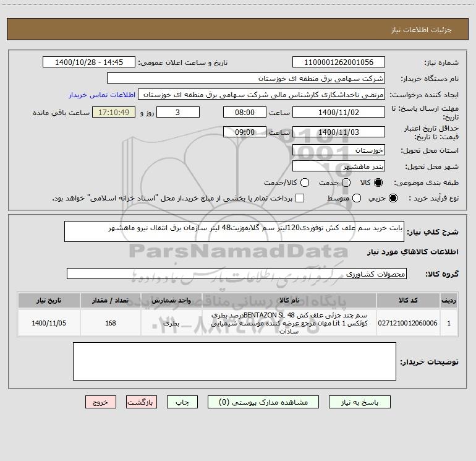Viewport: 476px width, 461px height.
Task: Click the توضیحات خریدار text area
Action: (234, 361)
